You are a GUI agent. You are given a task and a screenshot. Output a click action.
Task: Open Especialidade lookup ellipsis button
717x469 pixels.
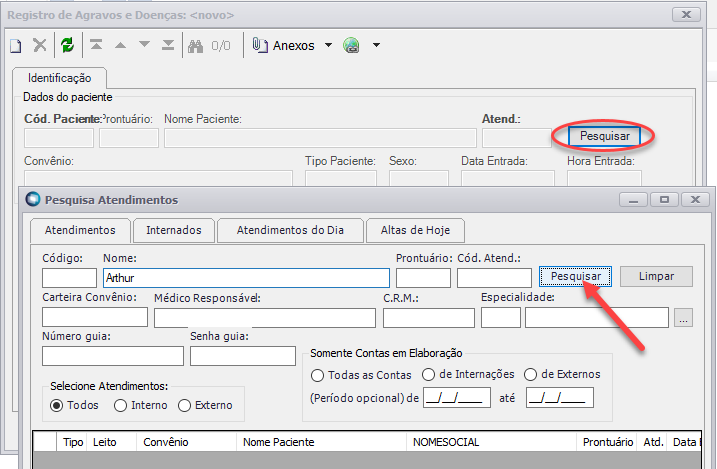click(683, 318)
